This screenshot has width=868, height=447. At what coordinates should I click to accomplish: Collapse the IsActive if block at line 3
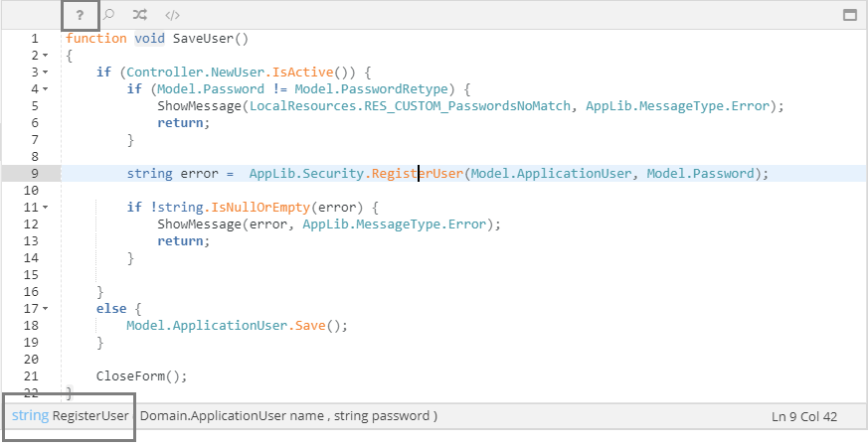point(46,73)
